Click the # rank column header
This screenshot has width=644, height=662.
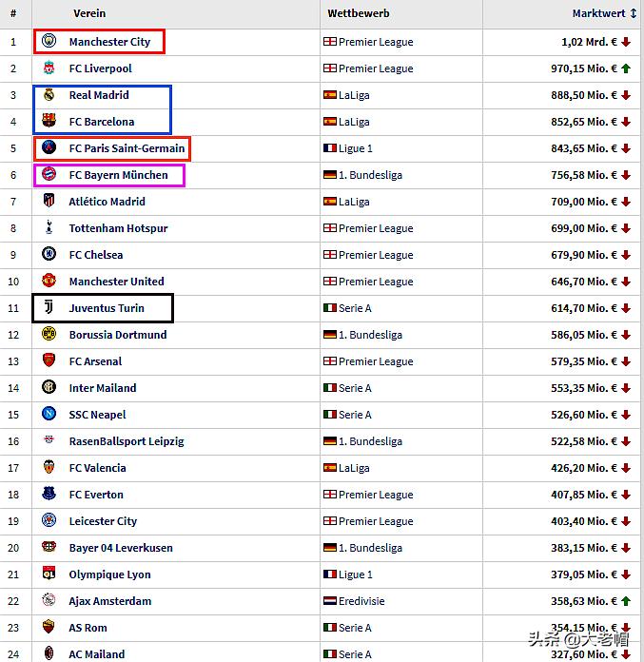(13, 14)
